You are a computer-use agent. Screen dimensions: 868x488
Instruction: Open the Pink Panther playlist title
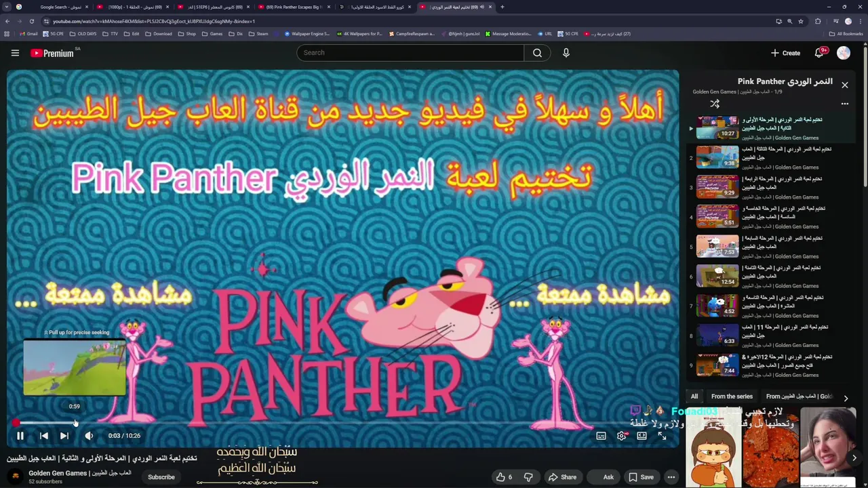tap(785, 81)
